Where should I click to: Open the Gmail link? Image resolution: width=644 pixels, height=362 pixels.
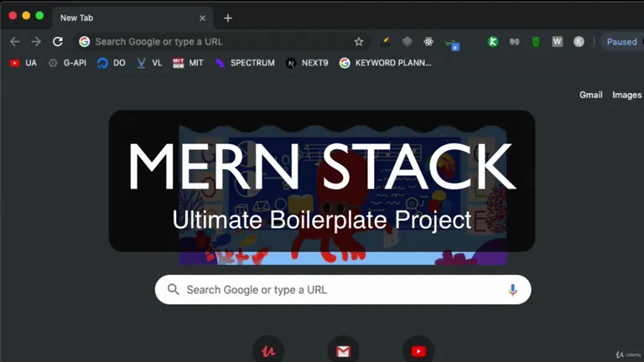590,95
